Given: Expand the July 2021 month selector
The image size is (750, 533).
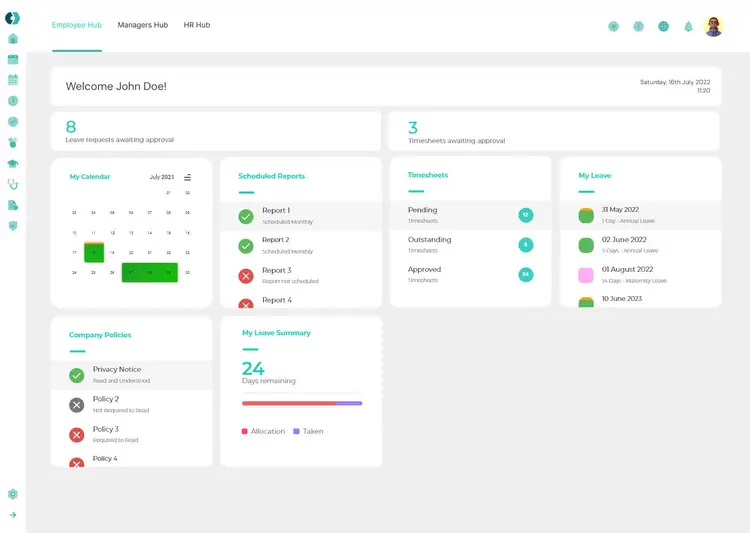Looking at the screenshot, I should click(x=161, y=177).
